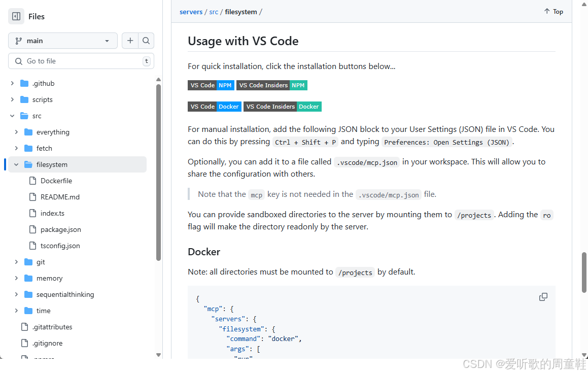
Task: Expand the everything folder chevron
Action: (16, 132)
